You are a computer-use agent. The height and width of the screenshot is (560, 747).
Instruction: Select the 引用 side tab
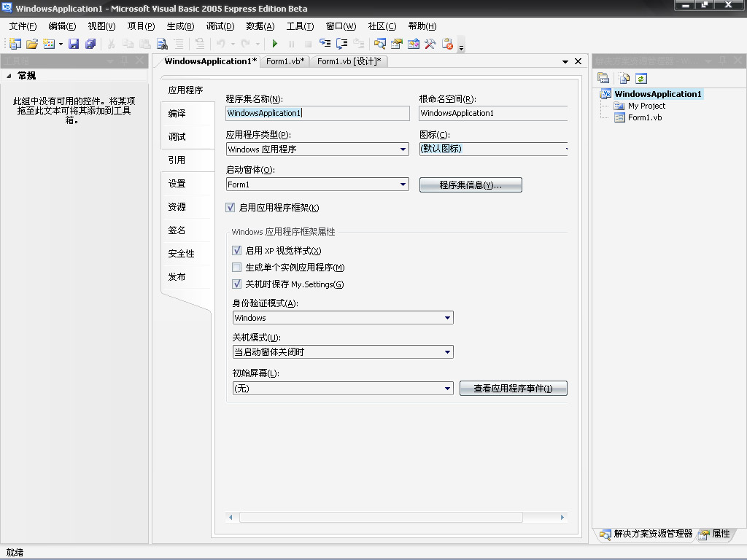click(187, 160)
